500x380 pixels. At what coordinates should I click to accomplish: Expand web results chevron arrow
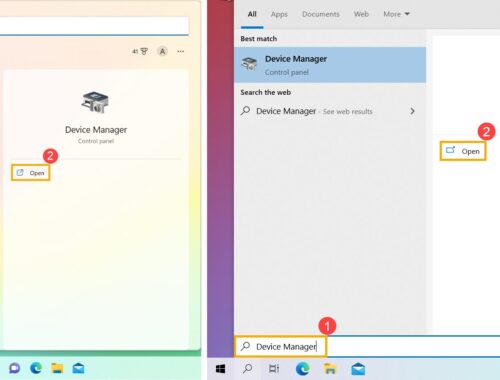(x=412, y=111)
